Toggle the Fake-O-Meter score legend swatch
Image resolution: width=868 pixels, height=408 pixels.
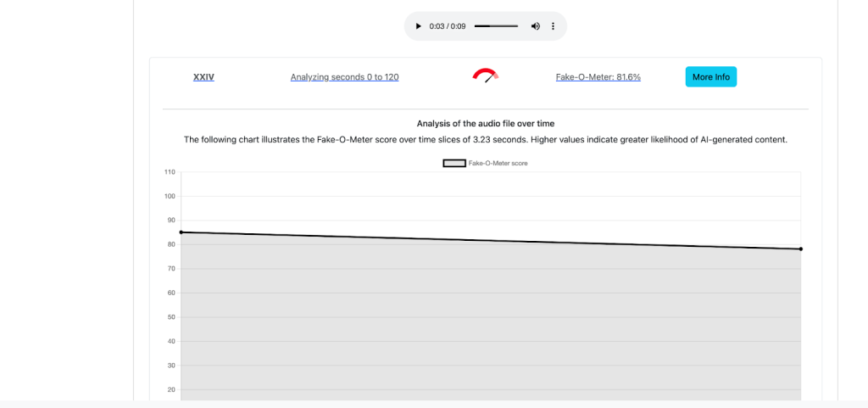453,163
